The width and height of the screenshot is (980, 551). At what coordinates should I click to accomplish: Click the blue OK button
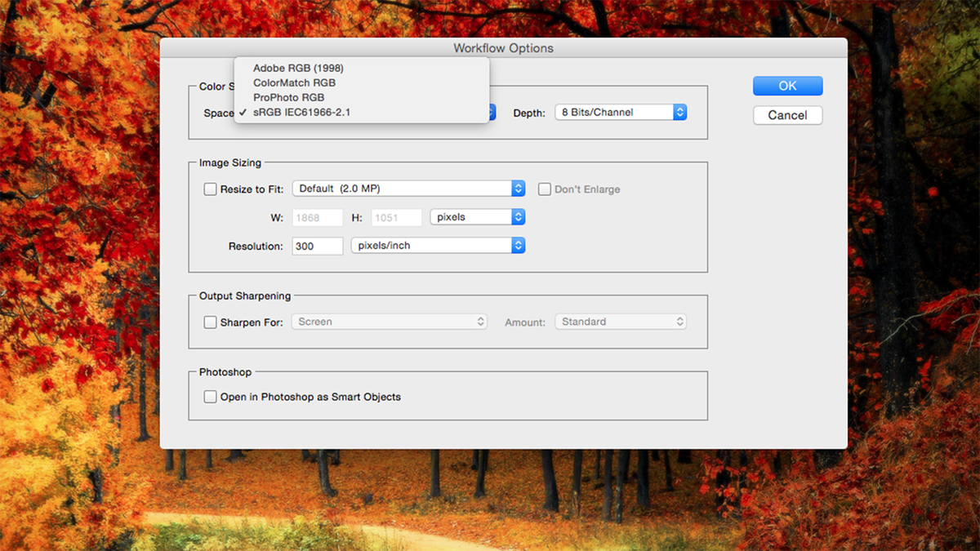(x=786, y=85)
